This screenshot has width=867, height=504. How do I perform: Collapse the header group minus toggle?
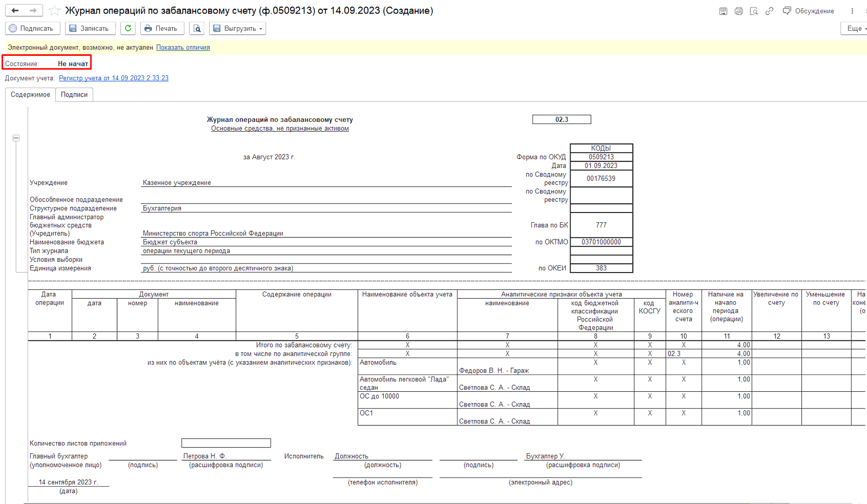point(16,138)
